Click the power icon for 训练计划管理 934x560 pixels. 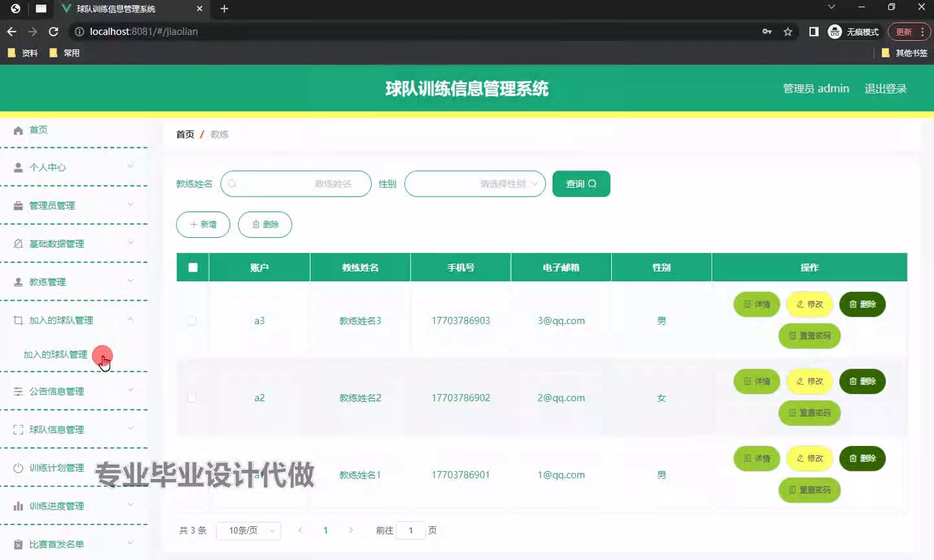point(18,468)
